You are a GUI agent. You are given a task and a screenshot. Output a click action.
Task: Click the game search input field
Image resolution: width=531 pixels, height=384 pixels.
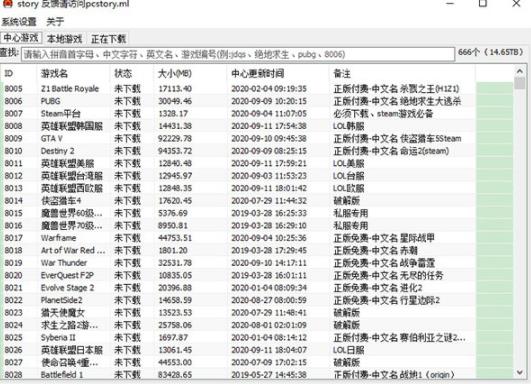coord(238,54)
